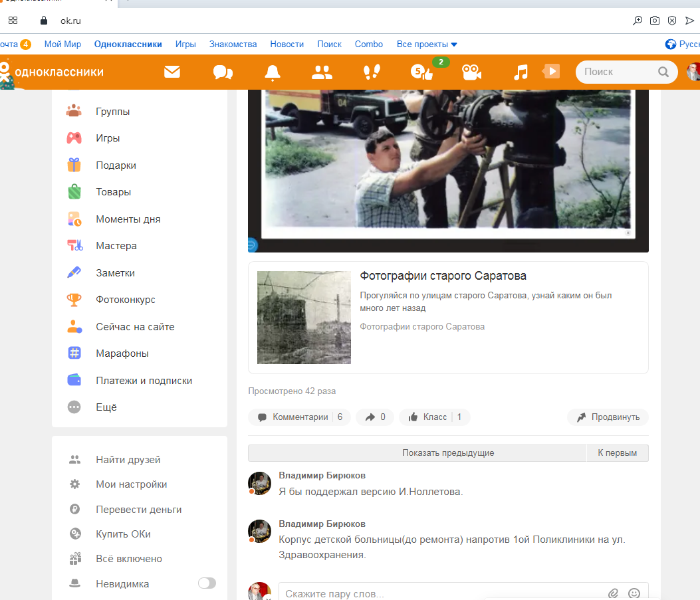The image size is (700, 600).
Task: Open the messages envelope icon
Action: point(172,72)
